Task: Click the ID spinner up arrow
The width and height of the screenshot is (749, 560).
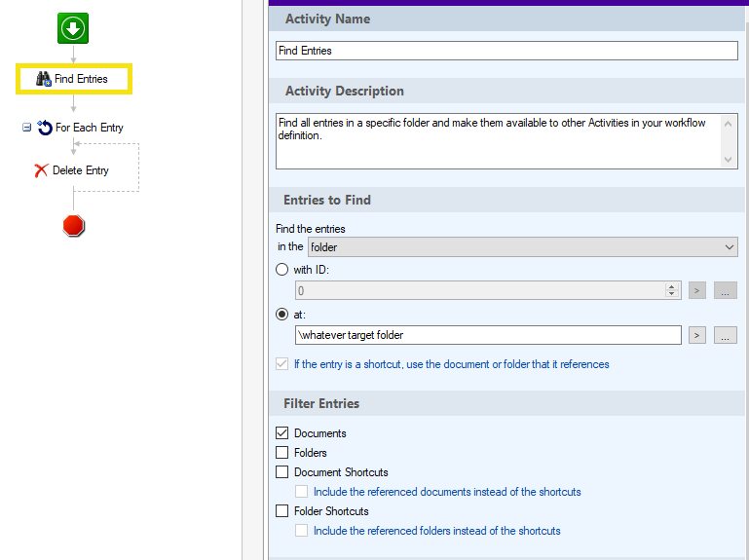Action: click(672, 286)
